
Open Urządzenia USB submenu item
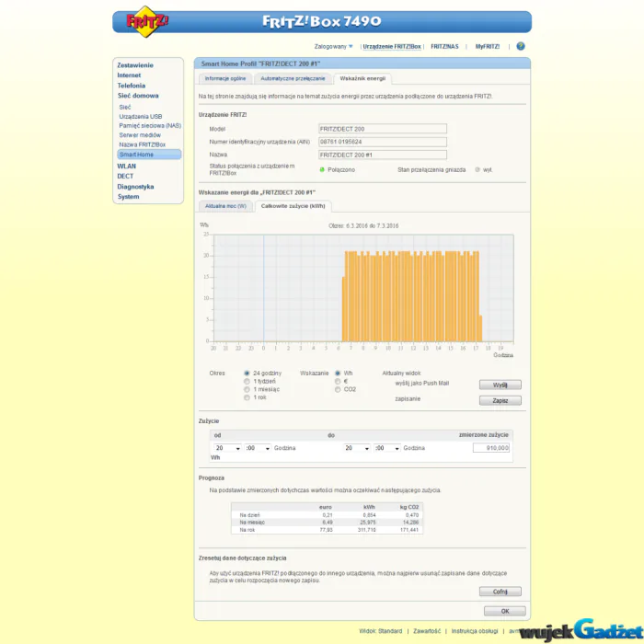point(141,117)
